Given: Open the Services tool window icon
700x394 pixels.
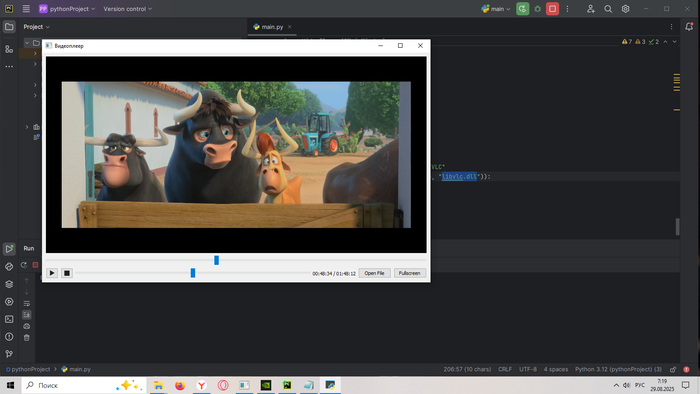Looking at the screenshot, I should [x=9, y=302].
